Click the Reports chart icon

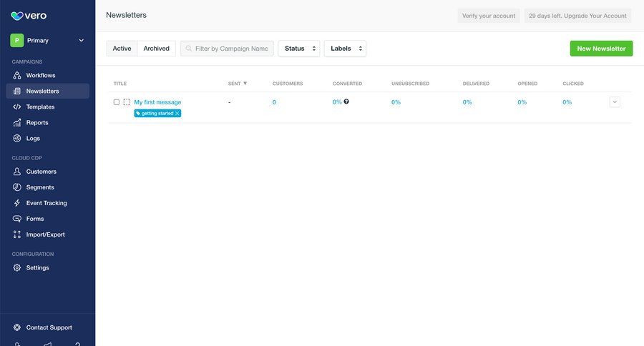point(17,123)
